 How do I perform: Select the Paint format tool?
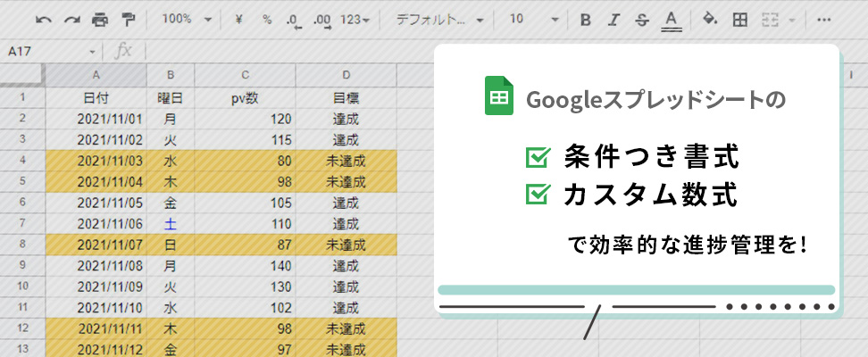click(x=128, y=20)
